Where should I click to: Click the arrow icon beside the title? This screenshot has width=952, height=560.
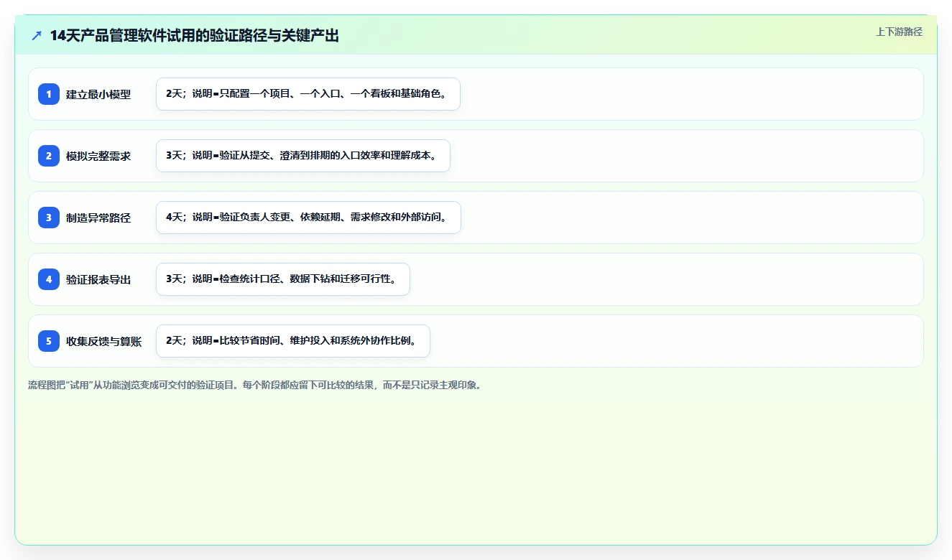[x=37, y=36]
